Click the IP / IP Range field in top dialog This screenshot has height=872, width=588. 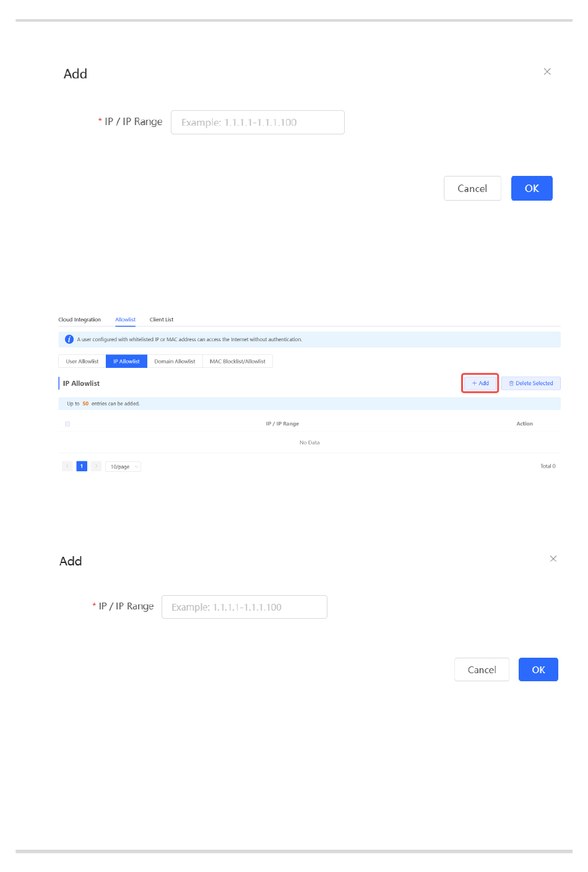tap(257, 122)
